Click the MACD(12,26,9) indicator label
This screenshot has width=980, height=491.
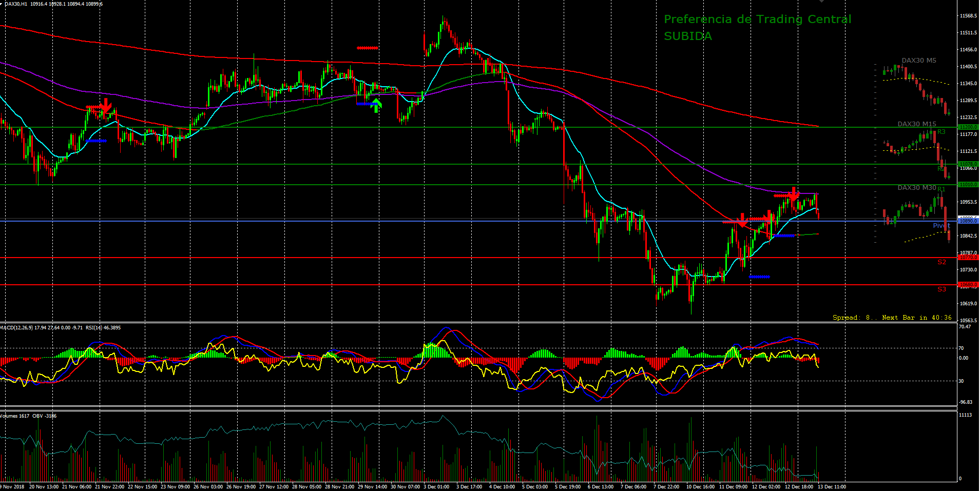tap(16, 327)
